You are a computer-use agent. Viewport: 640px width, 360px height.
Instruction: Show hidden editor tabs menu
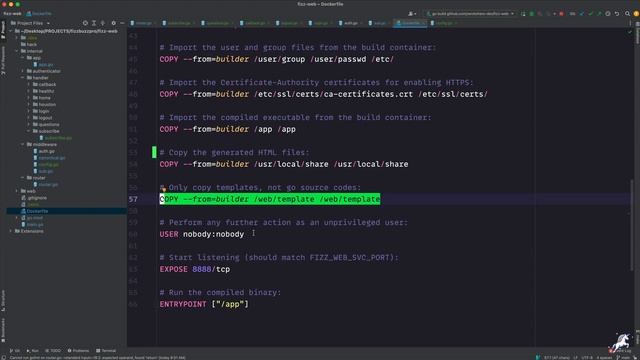tap(630, 23)
